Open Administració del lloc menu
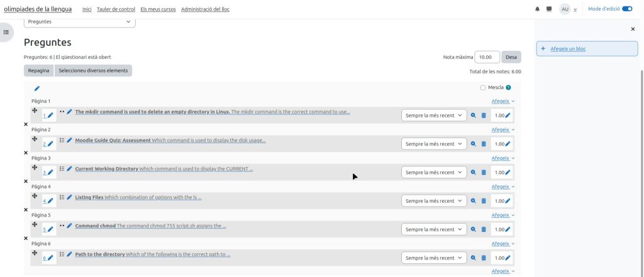This screenshot has width=644, height=277. [x=204, y=9]
